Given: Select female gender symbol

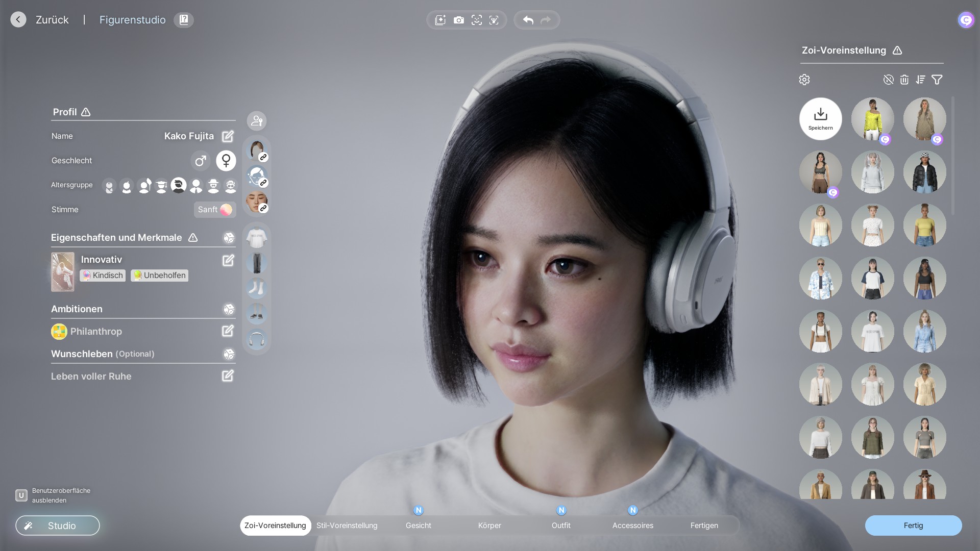Looking at the screenshot, I should coord(226,161).
